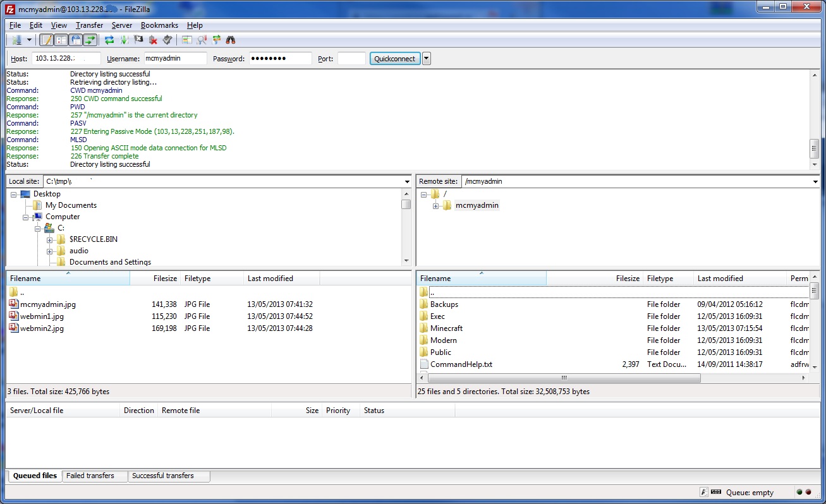Click the Password input field

pyautogui.click(x=281, y=58)
